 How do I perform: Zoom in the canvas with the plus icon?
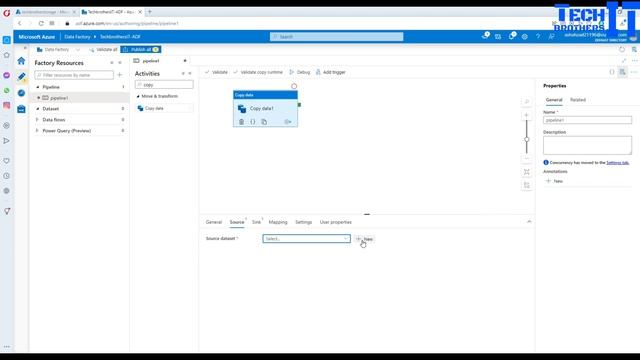(x=527, y=115)
